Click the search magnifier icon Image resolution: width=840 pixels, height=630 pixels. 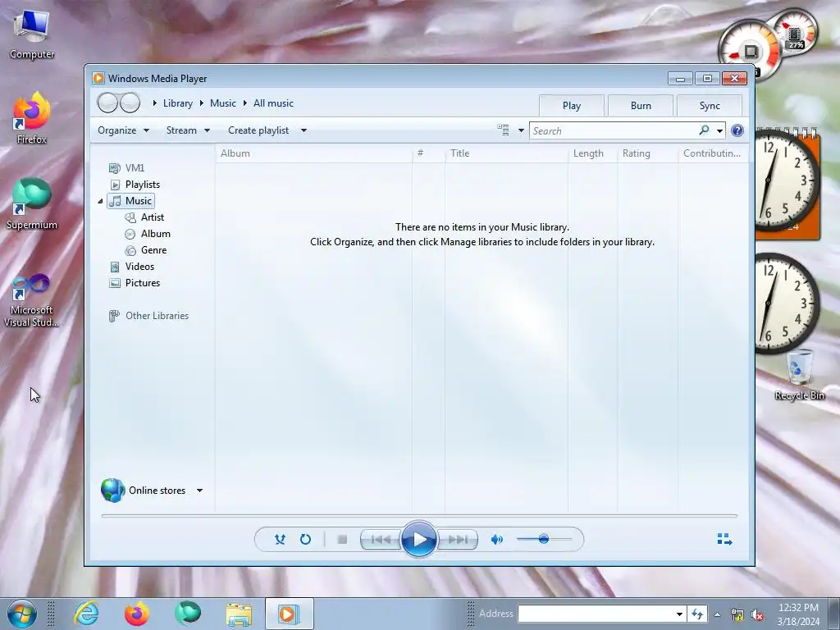[x=704, y=130]
